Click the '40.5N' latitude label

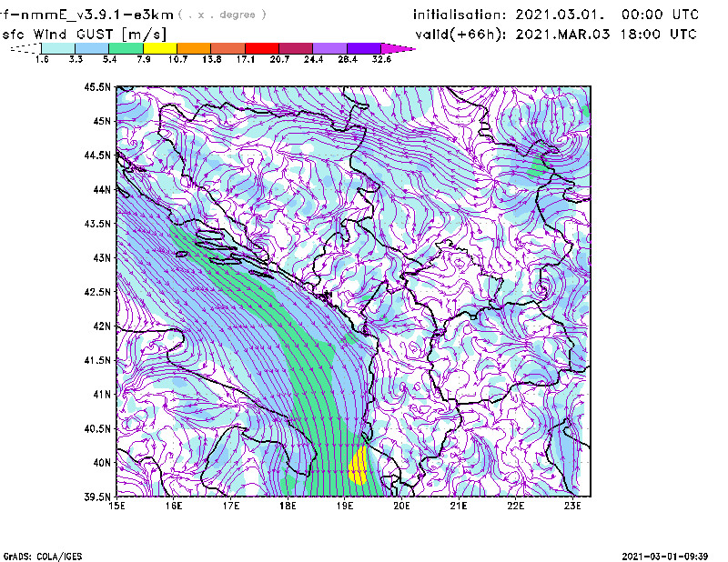click(97, 428)
